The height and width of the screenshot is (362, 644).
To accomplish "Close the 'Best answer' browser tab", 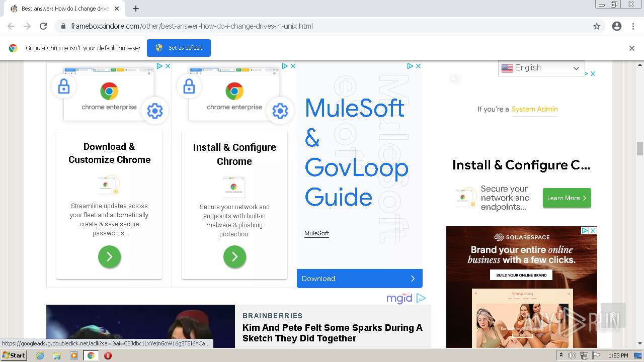I will (x=117, y=9).
